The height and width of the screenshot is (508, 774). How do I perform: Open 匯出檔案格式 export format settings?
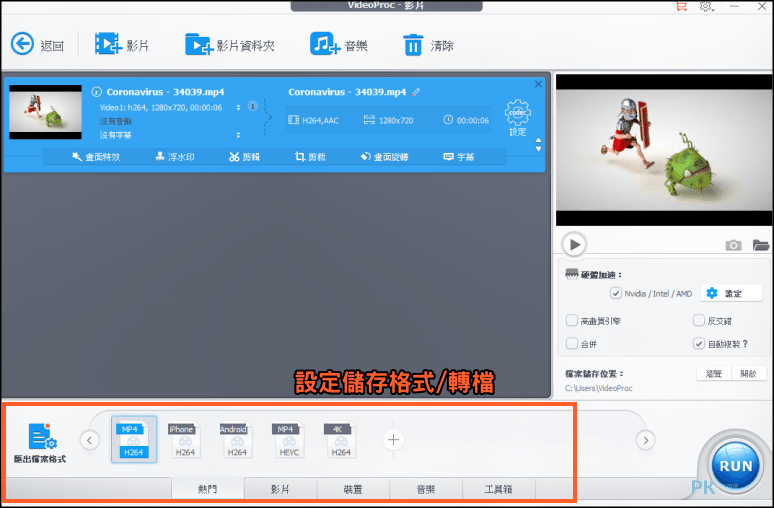pos(40,442)
